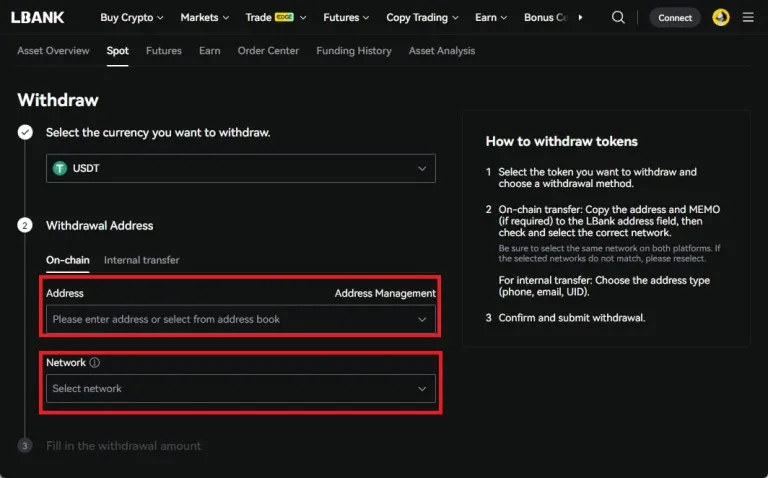Click the USDT Tether coin icon
768x478 pixels.
pyautogui.click(x=60, y=168)
